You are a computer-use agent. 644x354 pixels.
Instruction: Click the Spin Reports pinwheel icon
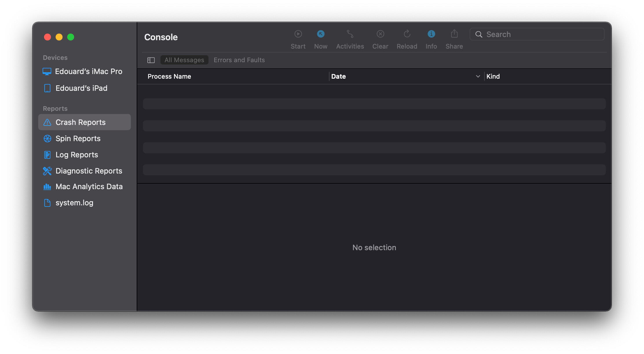tap(47, 139)
